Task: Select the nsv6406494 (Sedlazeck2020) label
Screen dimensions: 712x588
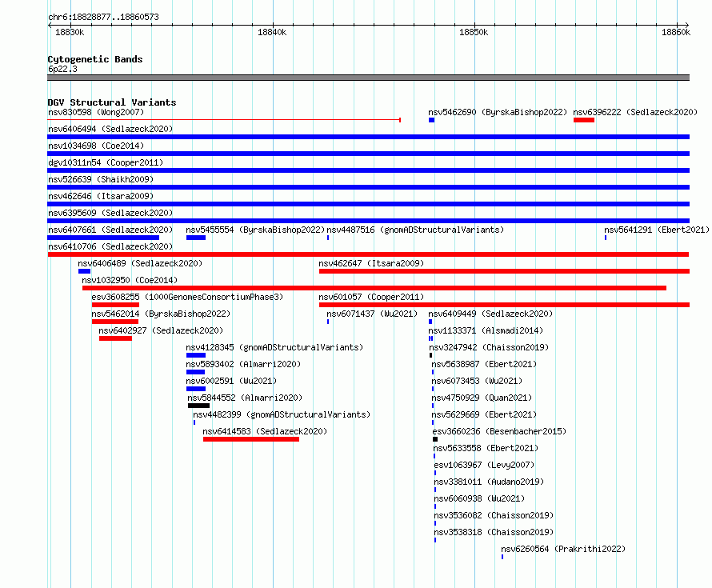Action: (x=110, y=129)
